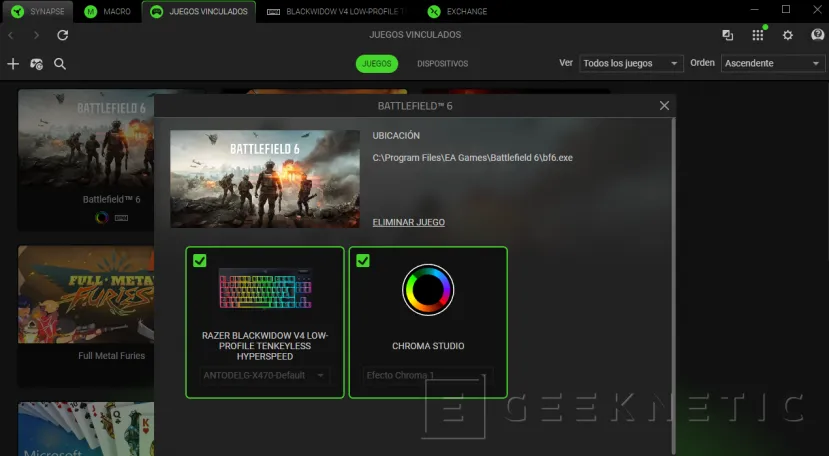The image size is (829, 456).
Task: Open the settings gear icon
Action: 788,35
